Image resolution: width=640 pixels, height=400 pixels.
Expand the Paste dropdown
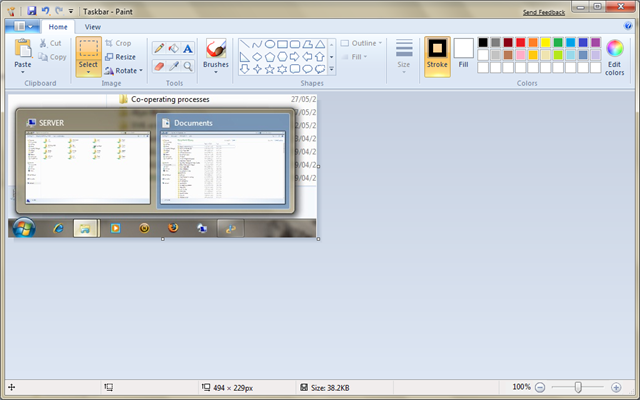point(22,71)
